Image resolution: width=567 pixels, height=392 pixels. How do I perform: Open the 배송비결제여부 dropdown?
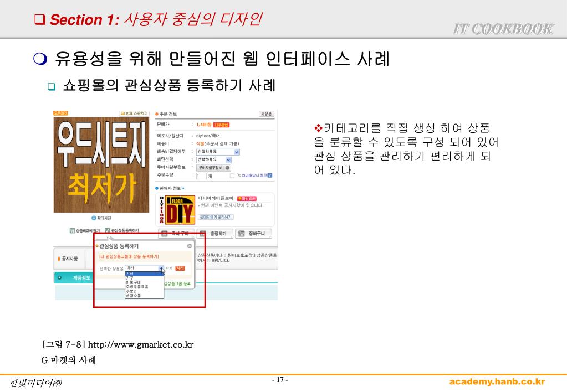click(218, 152)
